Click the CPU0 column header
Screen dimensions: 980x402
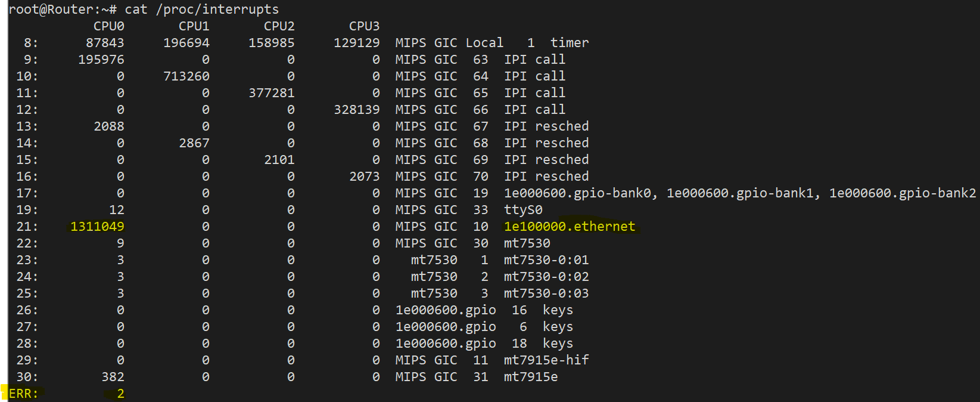tap(109, 26)
